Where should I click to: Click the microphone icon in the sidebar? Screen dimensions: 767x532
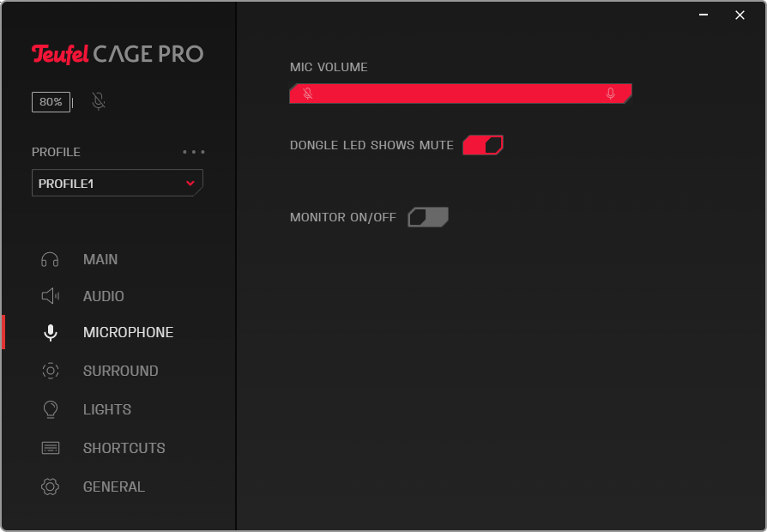[50, 333]
